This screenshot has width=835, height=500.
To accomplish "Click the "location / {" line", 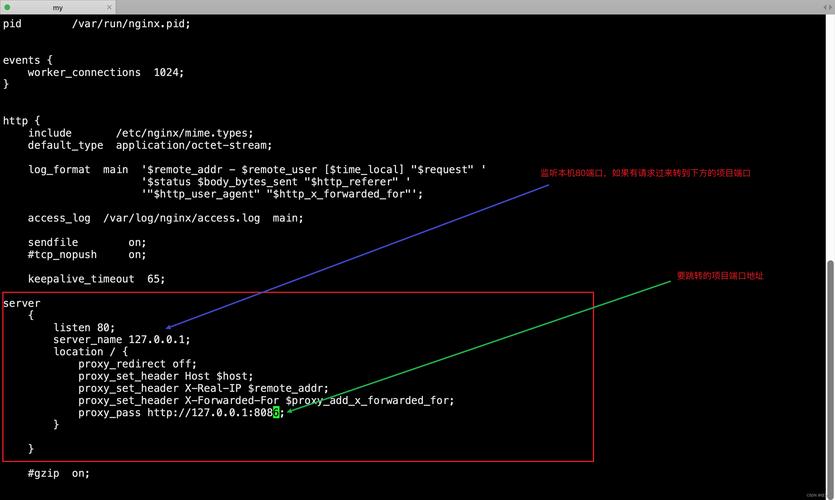I will pos(90,352).
